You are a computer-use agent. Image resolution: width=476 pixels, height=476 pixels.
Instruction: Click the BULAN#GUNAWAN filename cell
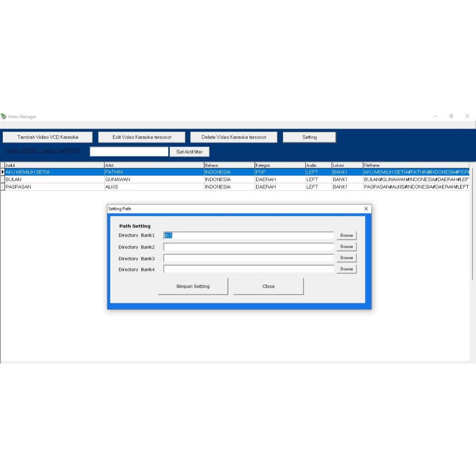pos(416,179)
